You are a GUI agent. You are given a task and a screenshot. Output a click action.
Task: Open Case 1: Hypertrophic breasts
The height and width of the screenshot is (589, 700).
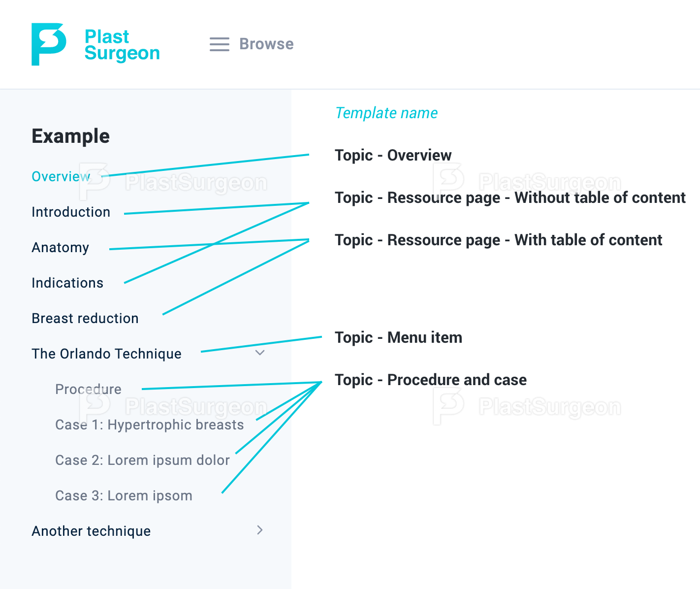tap(150, 425)
